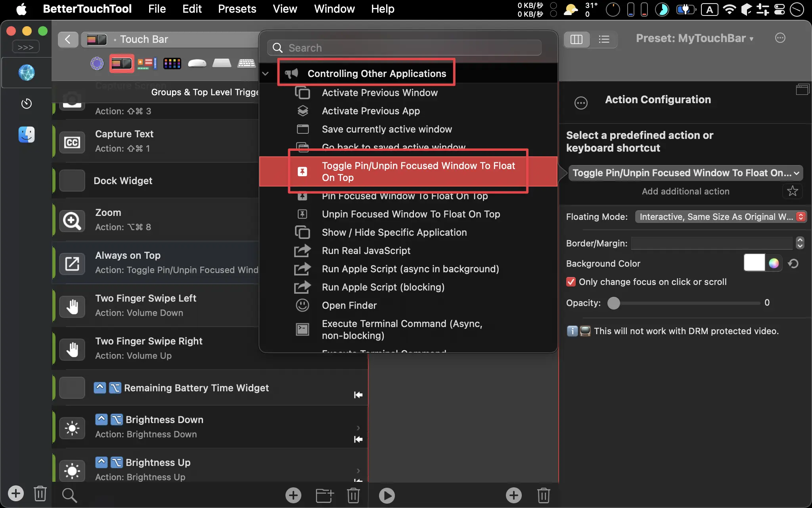Image resolution: width=812 pixels, height=508 pixels.
Task: Open the File menu
Action: click(x=157, y=9)
